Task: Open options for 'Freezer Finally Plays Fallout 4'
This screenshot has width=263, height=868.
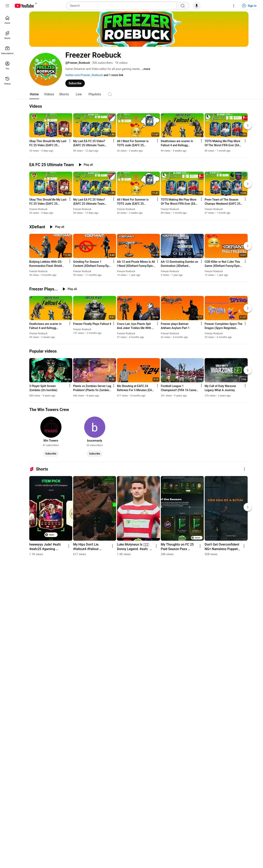Action: click(x=114, y=323)
